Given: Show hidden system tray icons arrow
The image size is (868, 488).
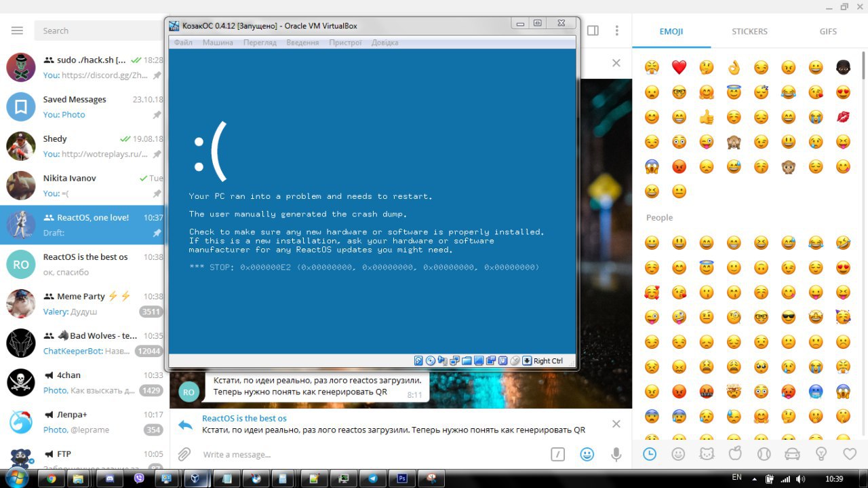Looking at the screenshot, I should pyautogui.click(x=755, y=478).
